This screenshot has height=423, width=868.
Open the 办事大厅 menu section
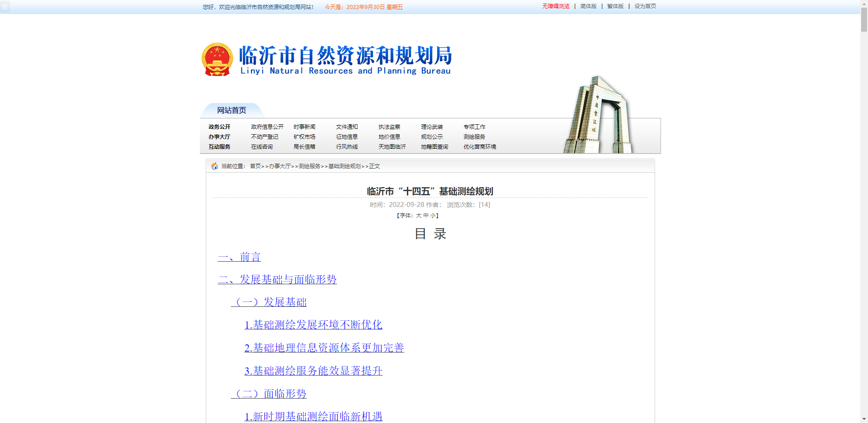click(x=219, y=136)
